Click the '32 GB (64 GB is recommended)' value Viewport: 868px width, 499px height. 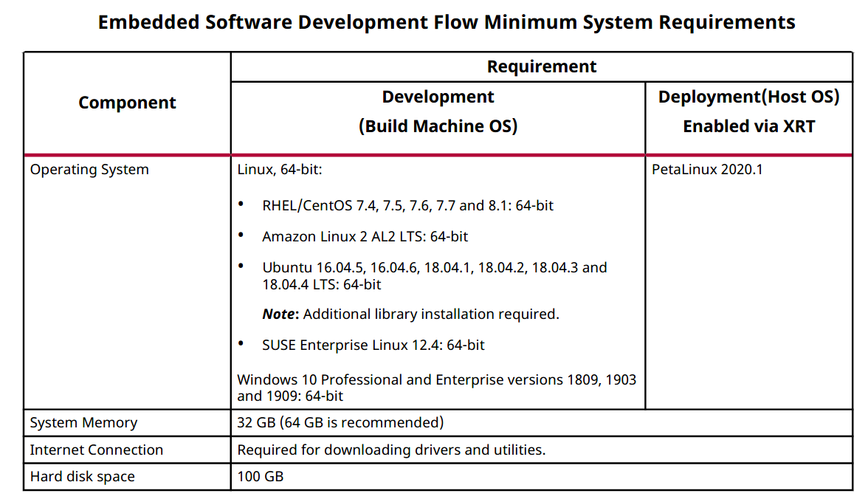pyautogui.click(x=340, y=423)
